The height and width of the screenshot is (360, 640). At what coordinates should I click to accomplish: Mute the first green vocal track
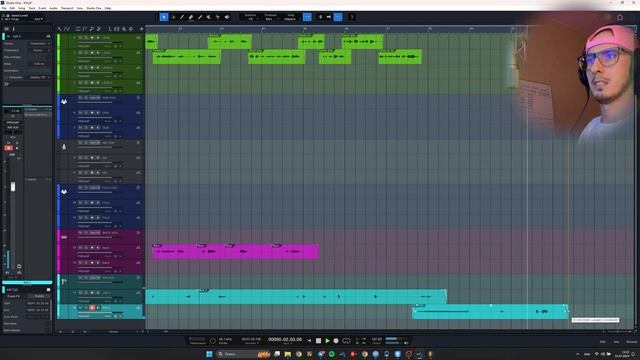[80, 38]
